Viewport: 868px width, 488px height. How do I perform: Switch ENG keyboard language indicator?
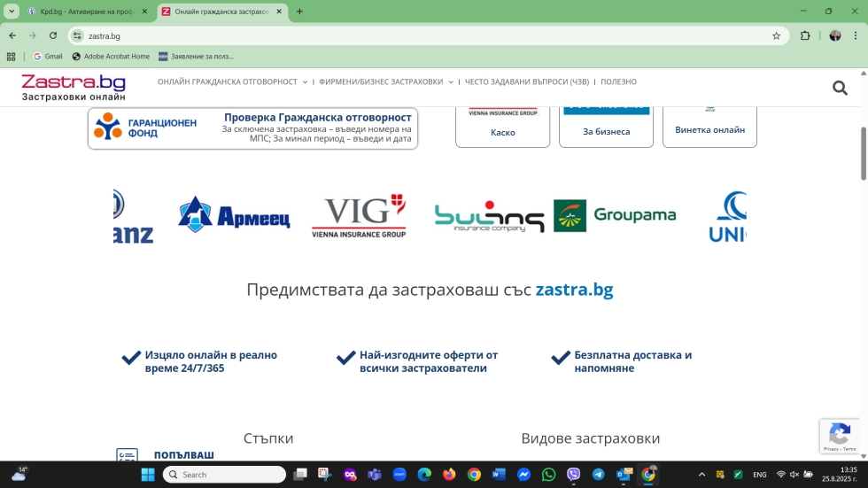[760, 475]
